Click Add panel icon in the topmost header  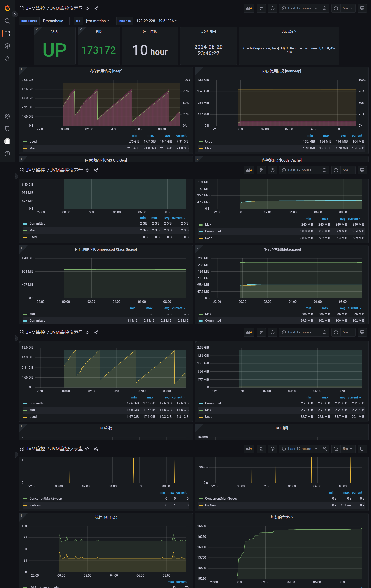point(249,8)
